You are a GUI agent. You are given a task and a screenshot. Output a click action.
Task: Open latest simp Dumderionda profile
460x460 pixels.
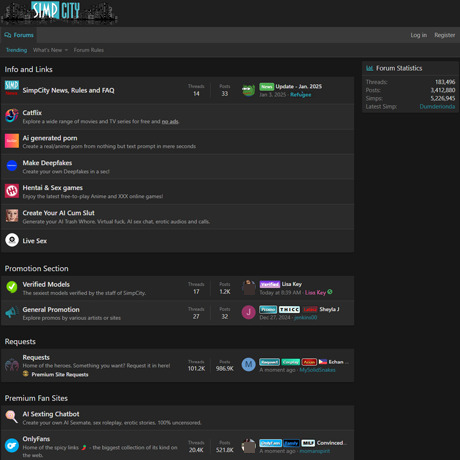coord(437,107)
